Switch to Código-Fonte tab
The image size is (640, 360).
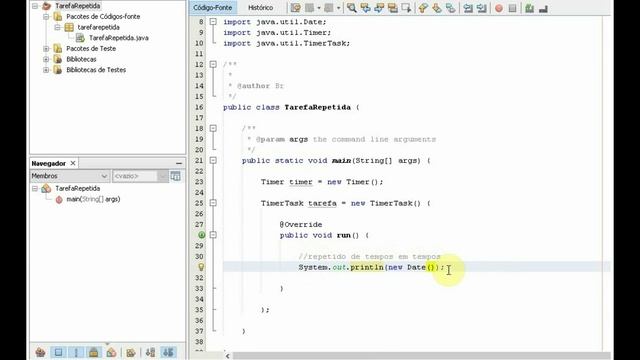(212, 7)
